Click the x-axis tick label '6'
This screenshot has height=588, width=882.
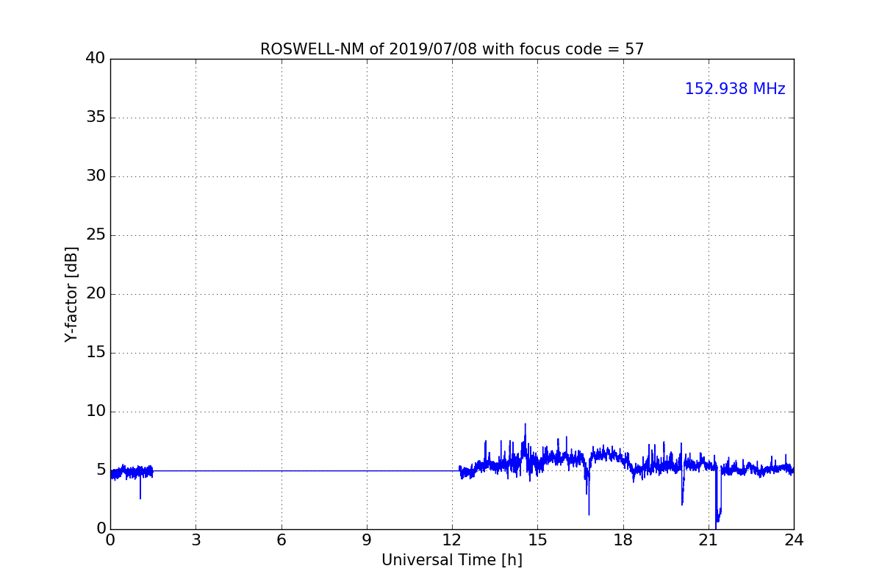click(x=281, y=540)
